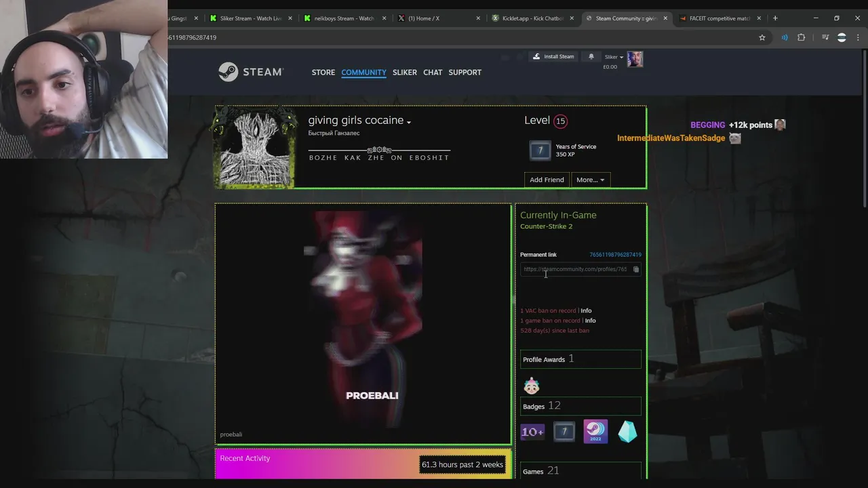The width and height of the screenshot is (868, 488).
Task: Open the SLIKER menu in the Steam header
Action: [405, 73]
